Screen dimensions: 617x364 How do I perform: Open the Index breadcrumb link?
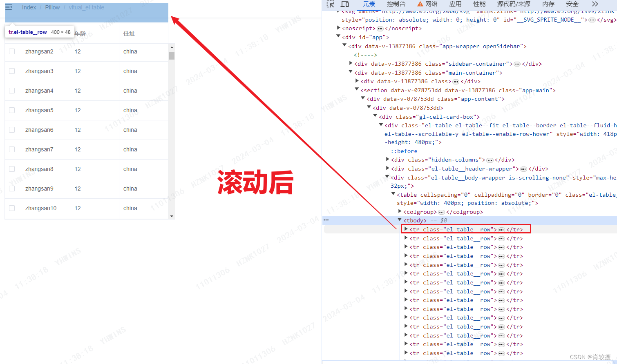point(29,7)
